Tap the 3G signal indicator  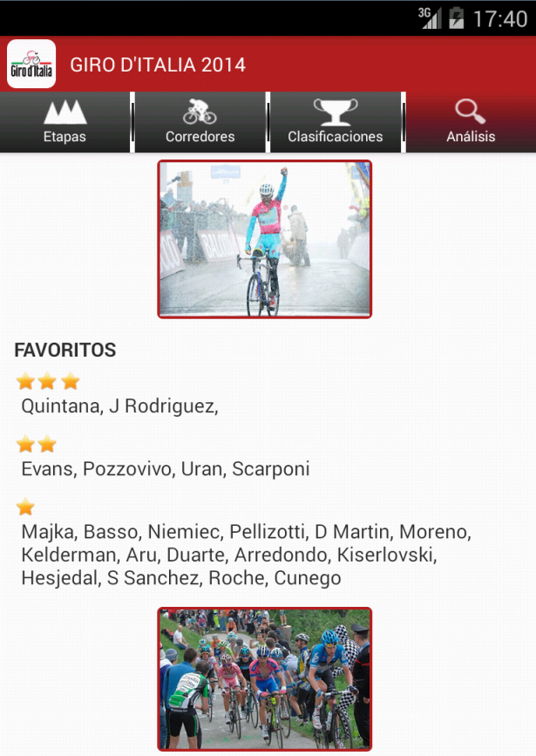point(430,18)
